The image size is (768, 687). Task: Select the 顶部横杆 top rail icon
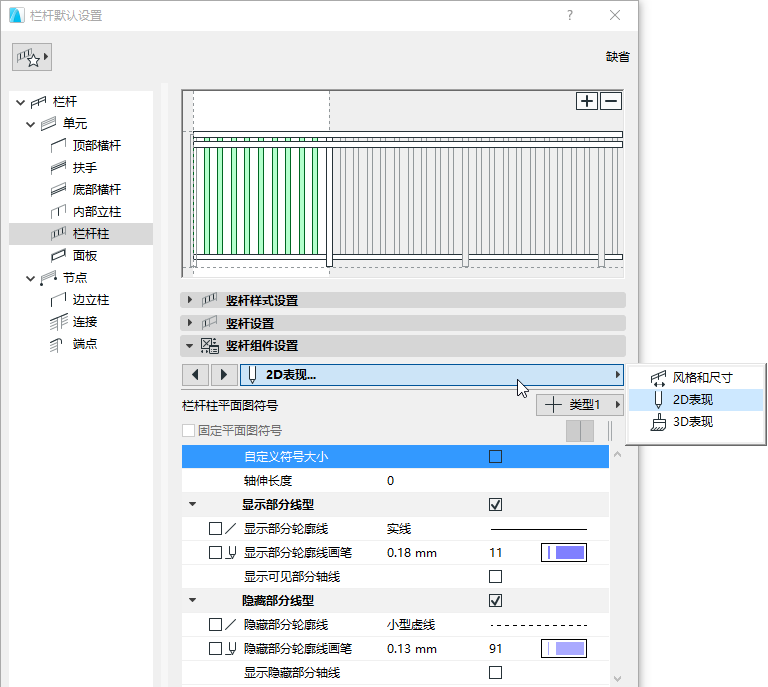pos(58,145)
